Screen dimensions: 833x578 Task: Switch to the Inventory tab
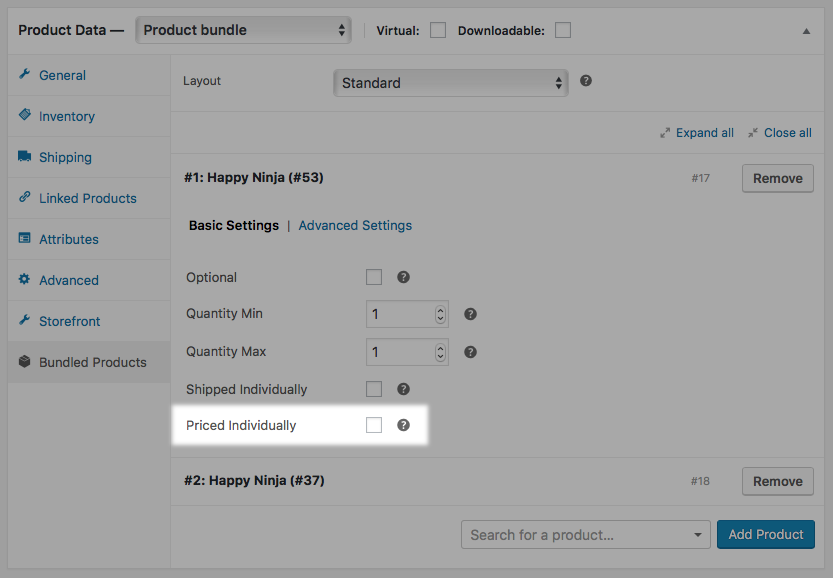coord(67,116)
